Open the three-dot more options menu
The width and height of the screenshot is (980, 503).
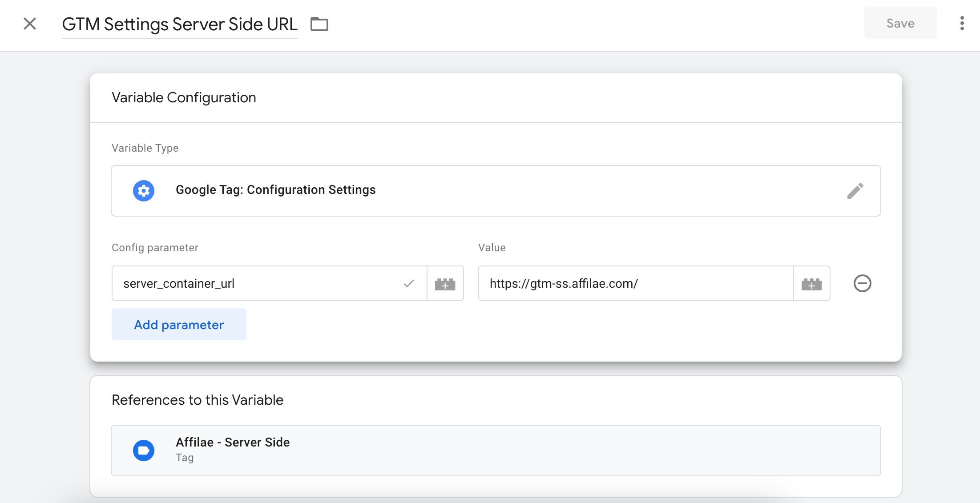tap(962, 23)
